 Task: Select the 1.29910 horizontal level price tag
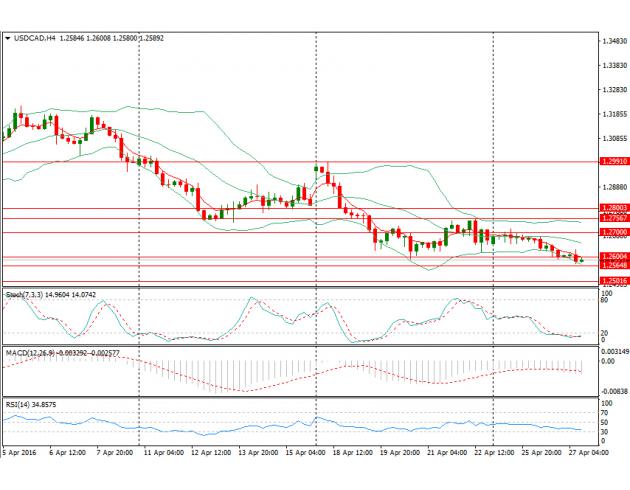[613, 161]
